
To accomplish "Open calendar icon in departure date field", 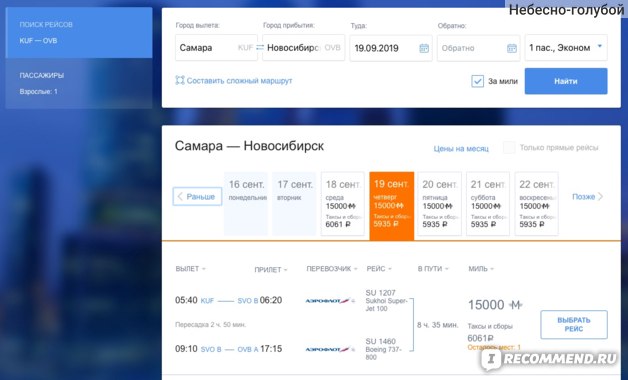I will point(424,48).
